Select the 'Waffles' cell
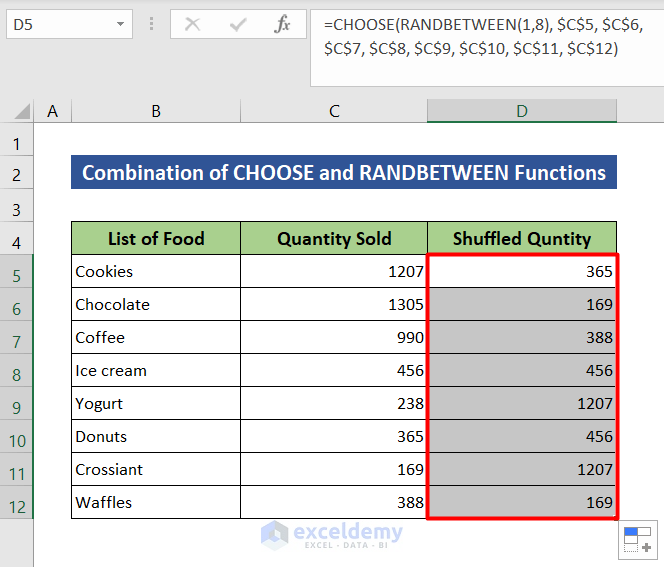The image size is (664, 567). (x=156, y=503)
